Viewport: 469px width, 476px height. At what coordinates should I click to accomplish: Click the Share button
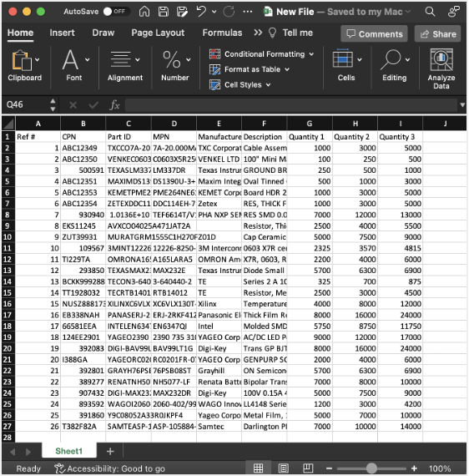(437, 33)
